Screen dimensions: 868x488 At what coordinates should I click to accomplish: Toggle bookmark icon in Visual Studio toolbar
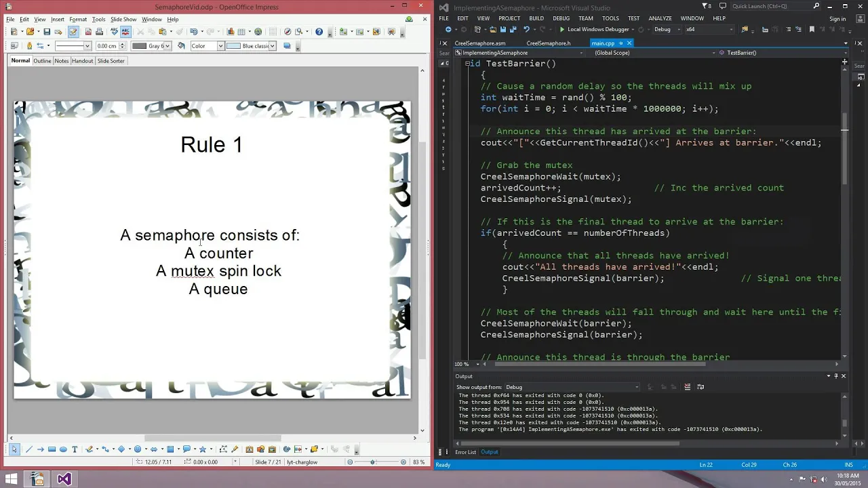pos(812,29)
